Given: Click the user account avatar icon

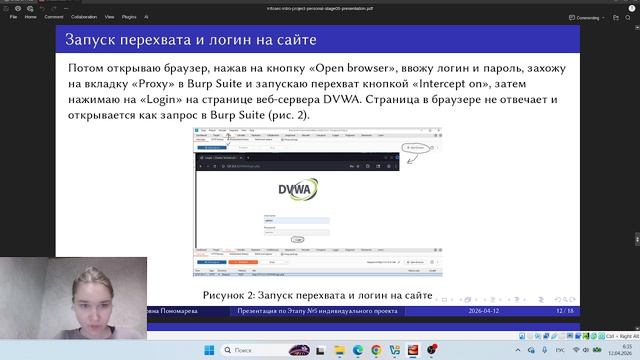Looking at the screenshot, I should pyautogui.click(x=631, y=8).
